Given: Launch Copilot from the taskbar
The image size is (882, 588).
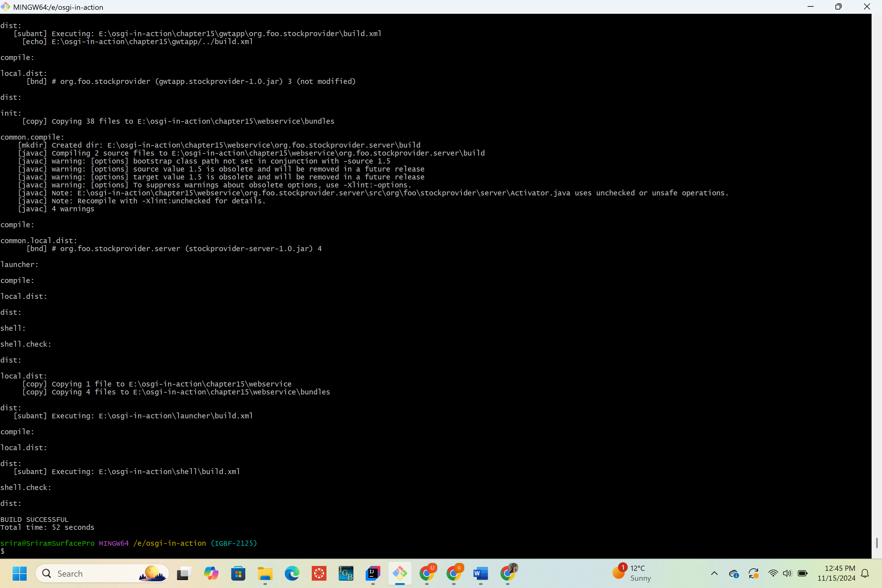Looking at the screenshot, I should (x=211, y=573).
